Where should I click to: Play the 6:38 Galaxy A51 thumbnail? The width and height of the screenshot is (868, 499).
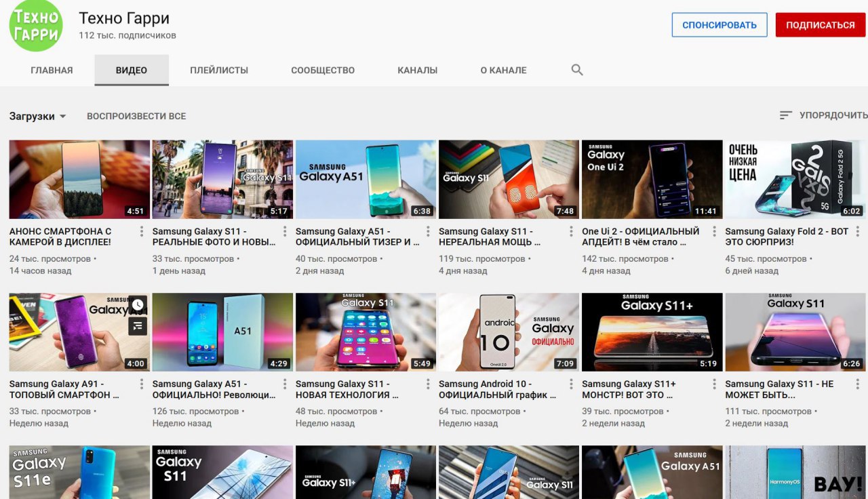[x=366, y=180]
